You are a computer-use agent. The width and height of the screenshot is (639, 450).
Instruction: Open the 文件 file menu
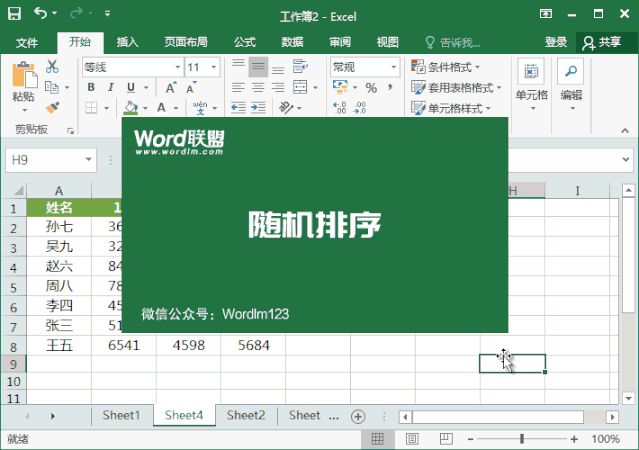[27, 42]
